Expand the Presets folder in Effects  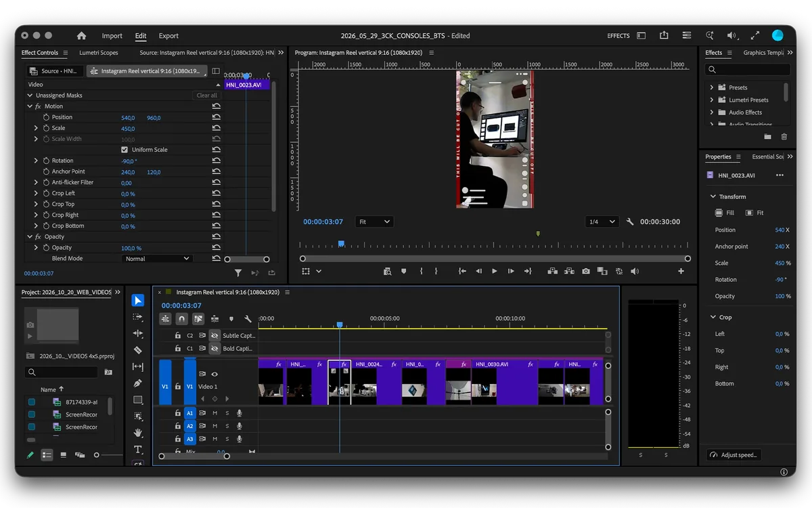(712, 87)
